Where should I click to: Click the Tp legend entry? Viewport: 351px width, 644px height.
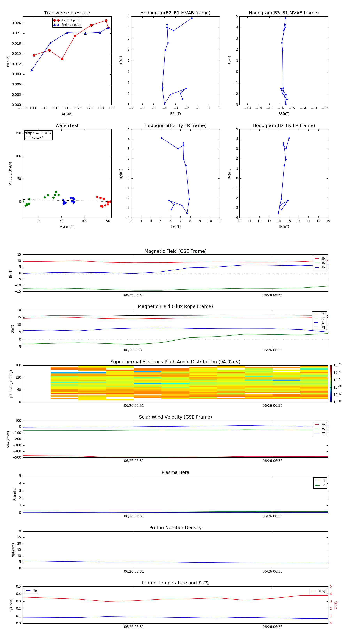pyautogui.click(x=31, y=591)
